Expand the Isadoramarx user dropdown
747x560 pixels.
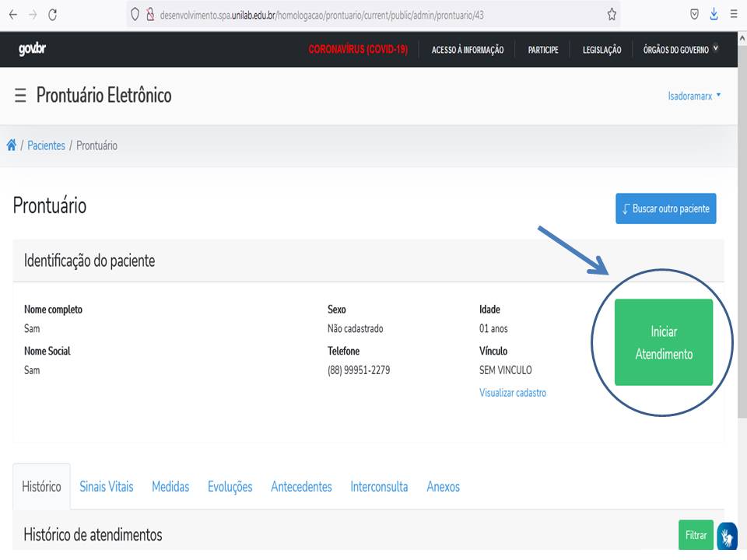694,96
